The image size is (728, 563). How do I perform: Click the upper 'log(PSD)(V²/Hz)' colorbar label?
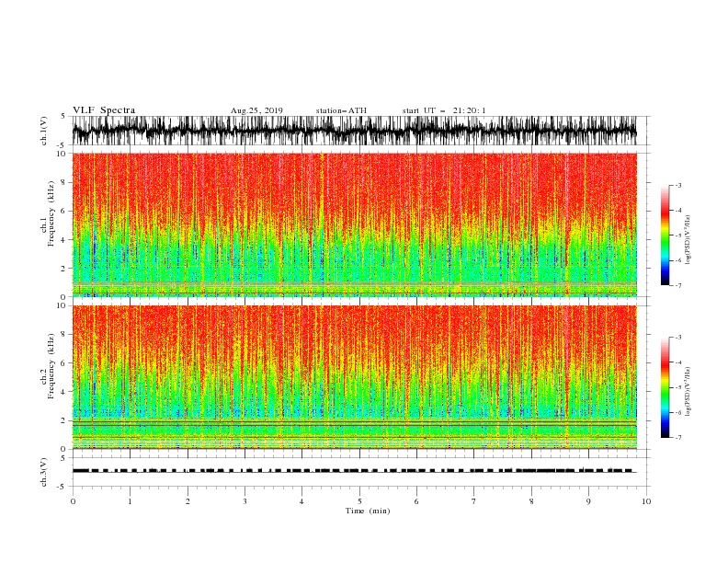[x=688, y=240]
